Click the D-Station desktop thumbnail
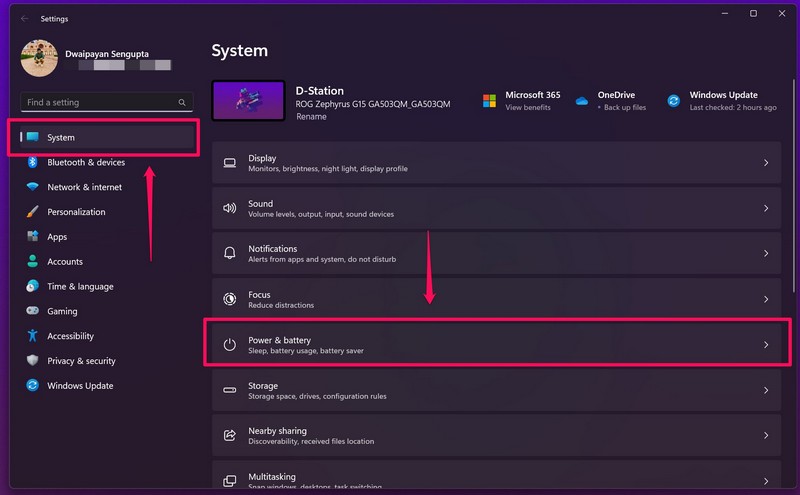 coord(248,101)
